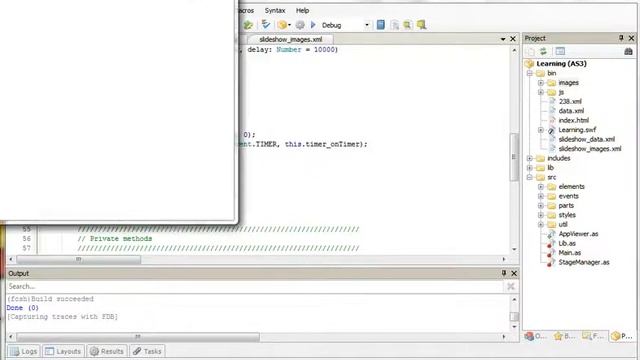Click the Output panel Search field
This screenshot has height=360, width=640.
pos(255,287)
